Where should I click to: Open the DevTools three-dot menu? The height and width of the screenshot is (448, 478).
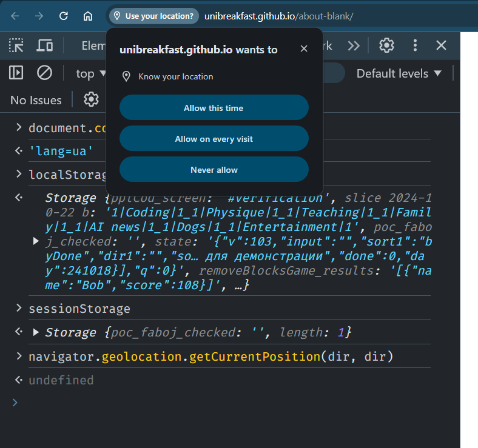point(415,45)
